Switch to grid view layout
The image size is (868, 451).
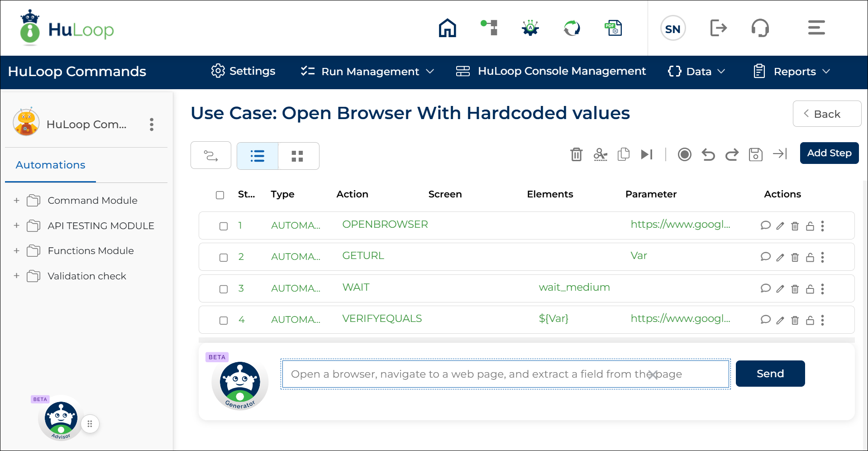point(298,156)
